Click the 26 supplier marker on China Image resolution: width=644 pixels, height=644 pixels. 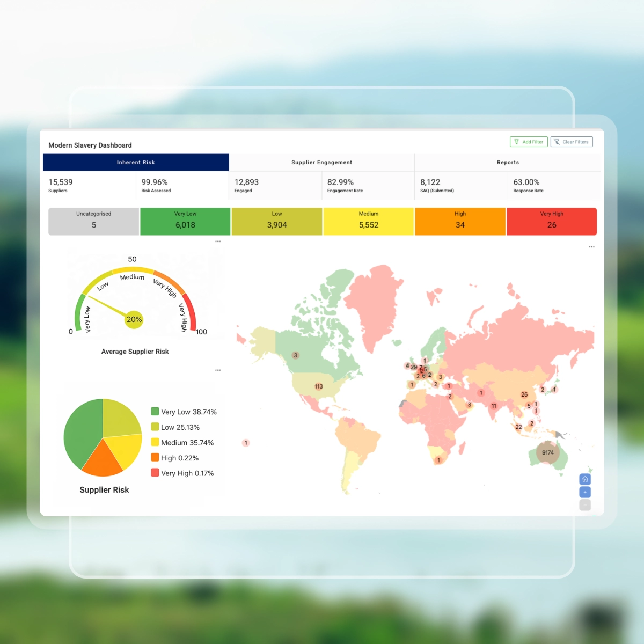(x=524, y=394)
